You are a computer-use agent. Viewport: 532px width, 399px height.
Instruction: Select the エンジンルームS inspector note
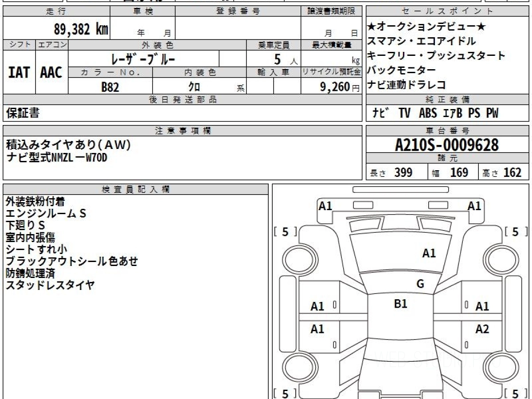pos(46,214)
